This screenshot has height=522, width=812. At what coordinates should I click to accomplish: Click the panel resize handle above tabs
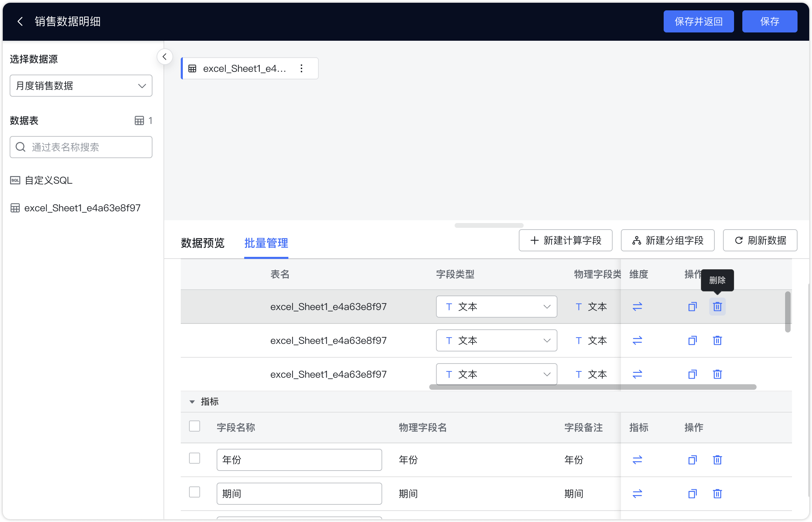(489, 225)
